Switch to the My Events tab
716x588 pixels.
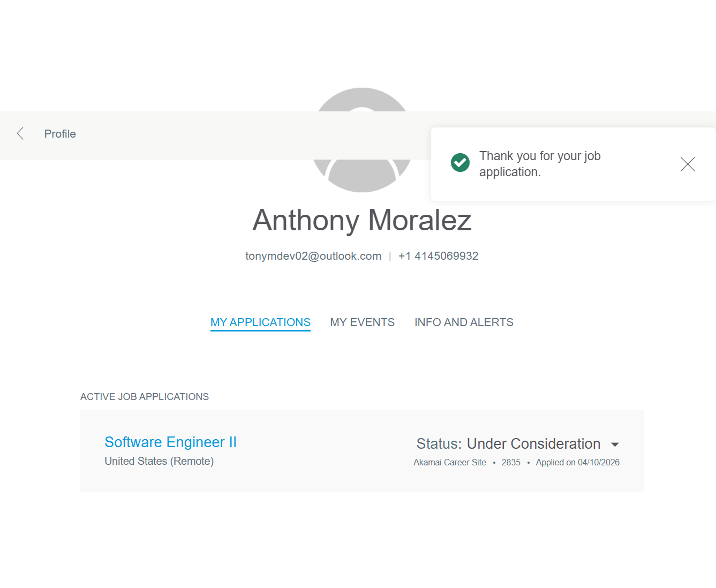coord(362,322)
